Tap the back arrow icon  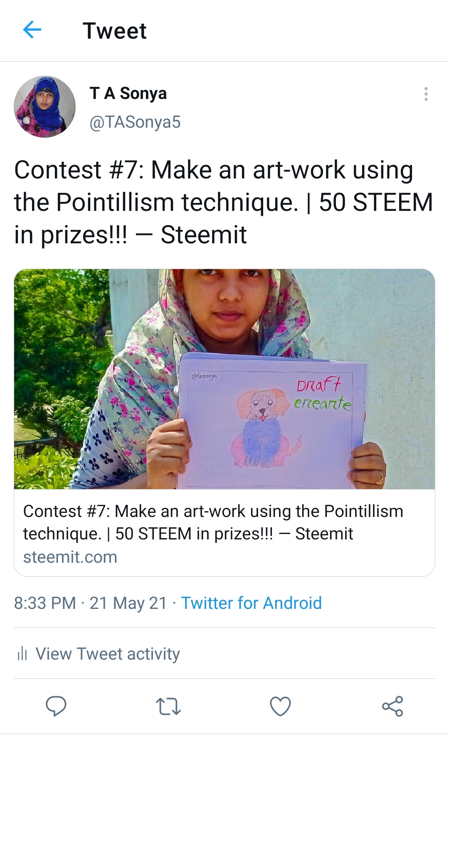32,30
